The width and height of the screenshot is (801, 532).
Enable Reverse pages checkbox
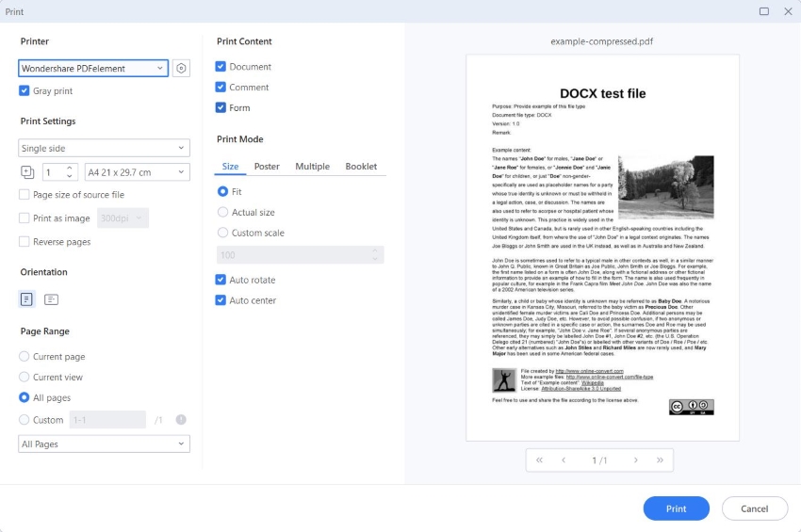pos(24,241)
